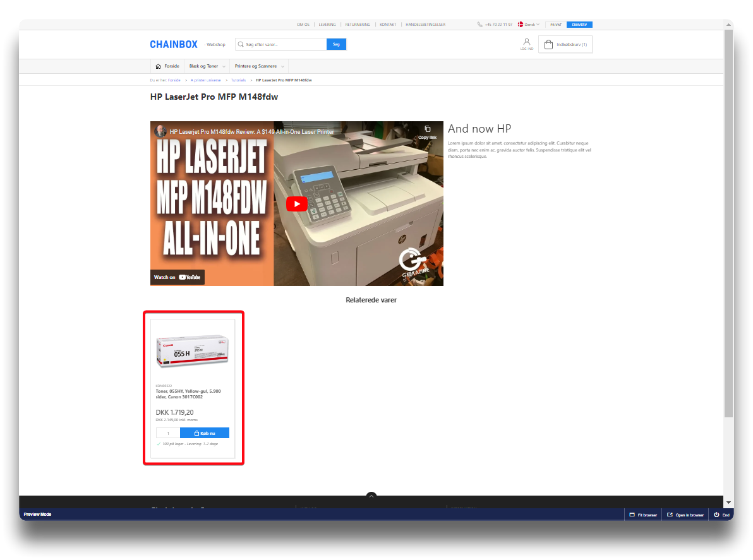Viewport: 753px width, 560px height.
Task: Click the channel avatar on video
Action: 160,131
